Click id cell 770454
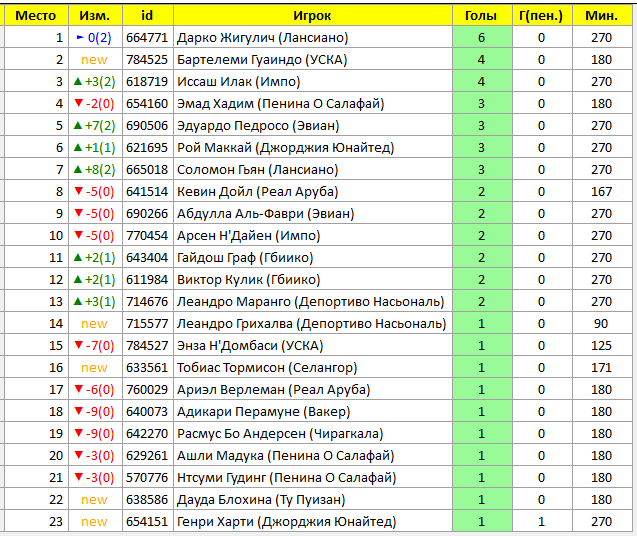 (x=147, y=236)
